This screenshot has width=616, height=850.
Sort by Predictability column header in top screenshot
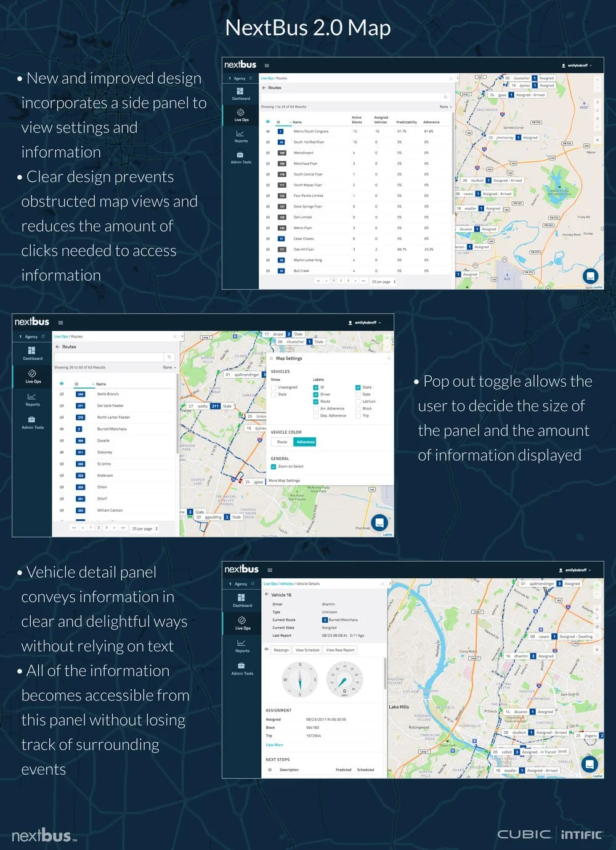coord(407,122)
